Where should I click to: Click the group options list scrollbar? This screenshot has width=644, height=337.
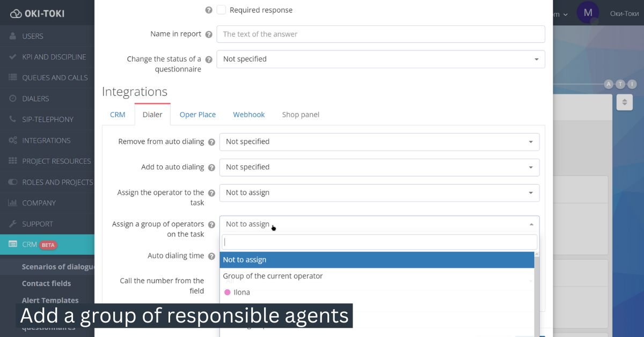tap(537, 294)
